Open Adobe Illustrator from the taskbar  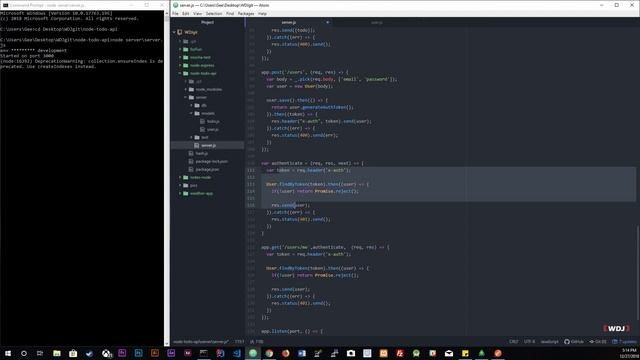pos(155,353)
